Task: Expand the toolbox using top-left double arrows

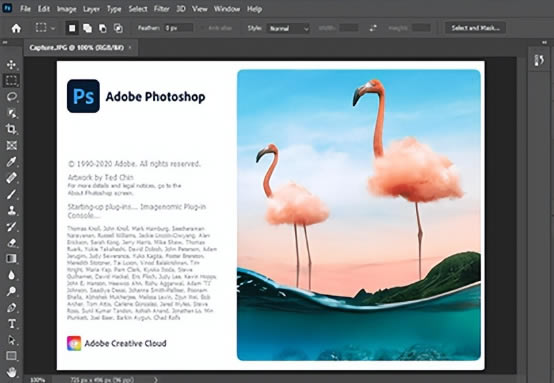Action: pos(5,43)
